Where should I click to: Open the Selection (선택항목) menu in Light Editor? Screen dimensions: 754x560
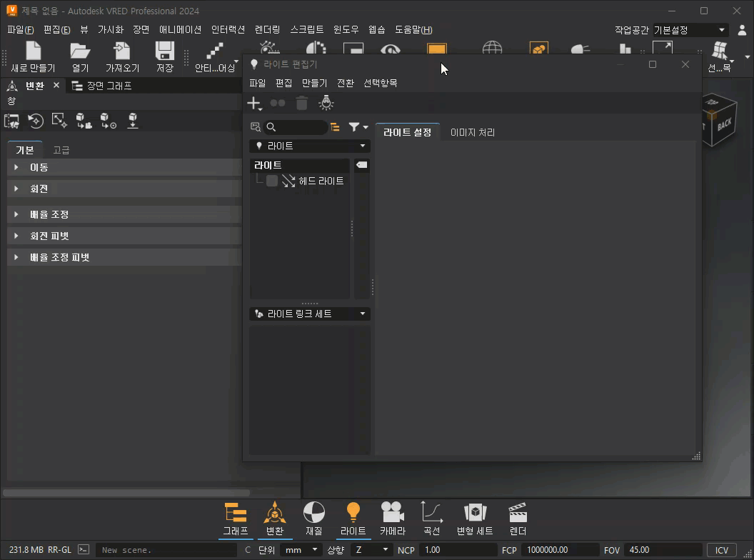coord(381,84)
